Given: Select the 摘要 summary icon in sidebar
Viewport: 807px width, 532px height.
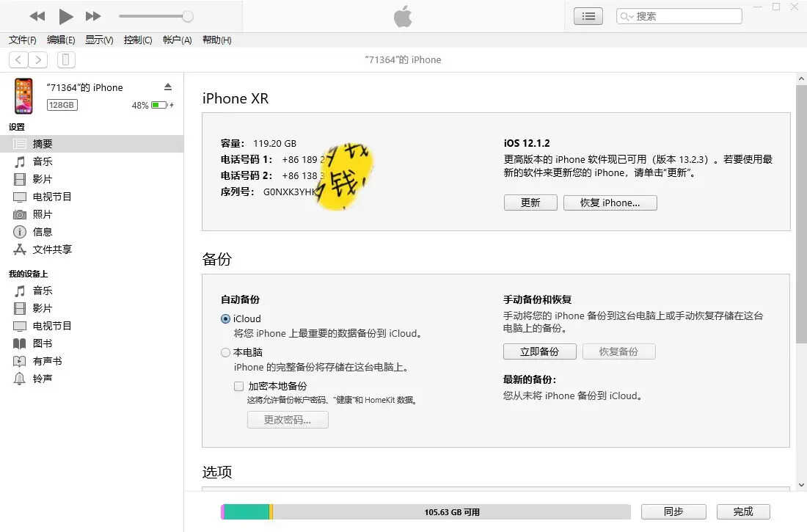Looking at the screenshot, I should (20, 144).
